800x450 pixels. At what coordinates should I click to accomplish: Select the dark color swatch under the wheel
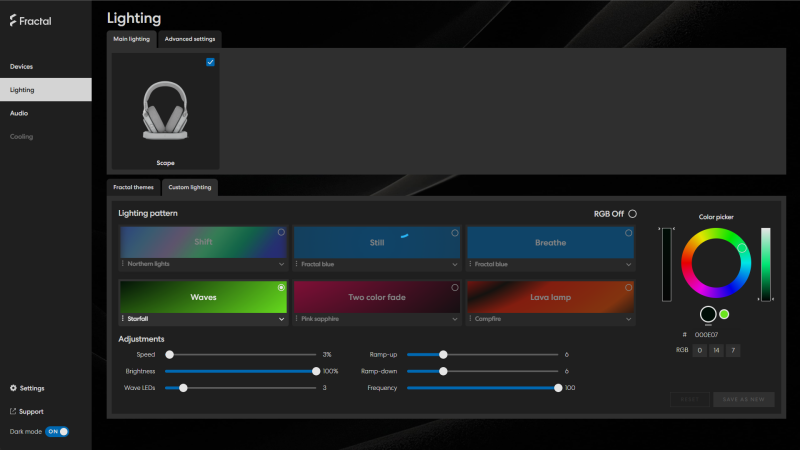click(x=708, y=314)
